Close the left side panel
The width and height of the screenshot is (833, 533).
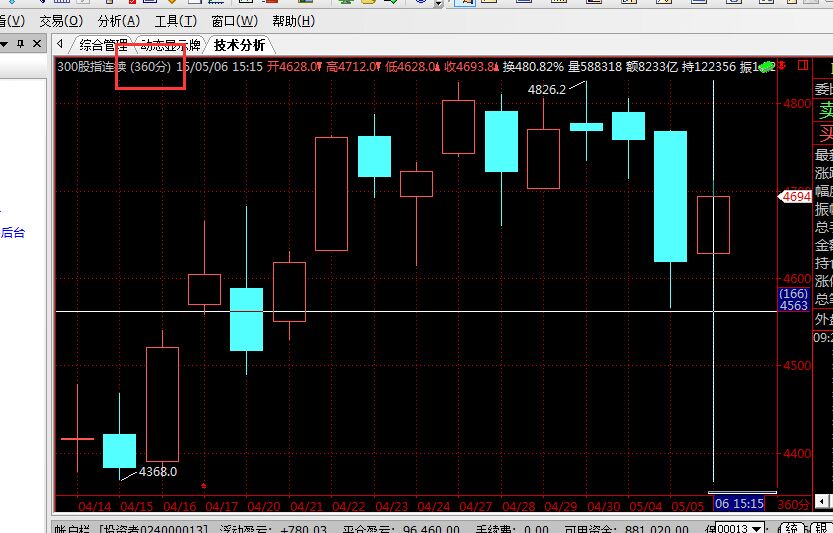(36, 44)
